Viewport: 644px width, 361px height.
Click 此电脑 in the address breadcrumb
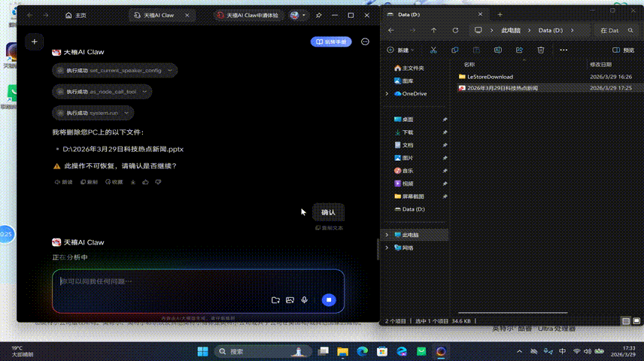coord(511,30)
